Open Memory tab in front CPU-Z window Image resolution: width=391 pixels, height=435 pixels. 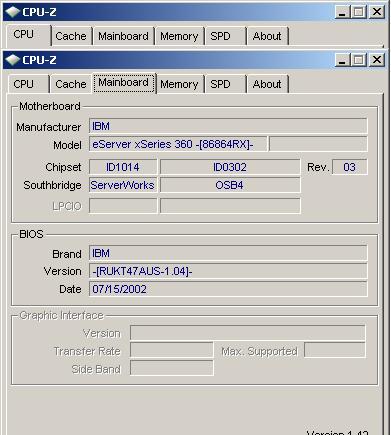(179, 84)
